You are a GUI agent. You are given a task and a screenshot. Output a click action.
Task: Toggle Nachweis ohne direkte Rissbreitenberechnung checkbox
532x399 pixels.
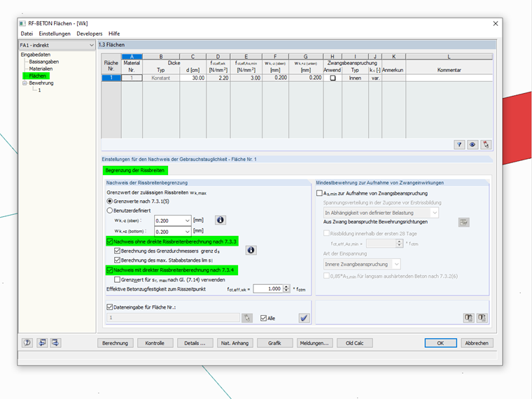(x=110, y=241)
